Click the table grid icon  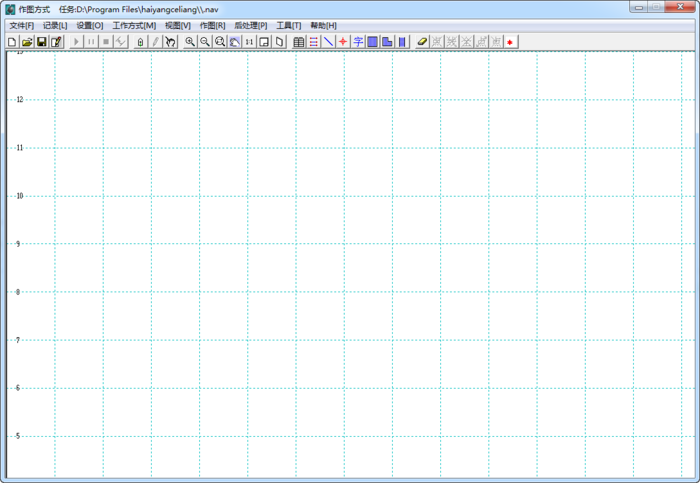click(x=299, y=42)
